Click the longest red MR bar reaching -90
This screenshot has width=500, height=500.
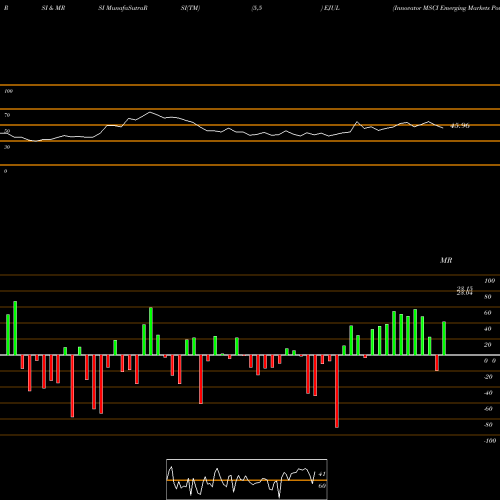pyautogui.click(x=337, y=391)
